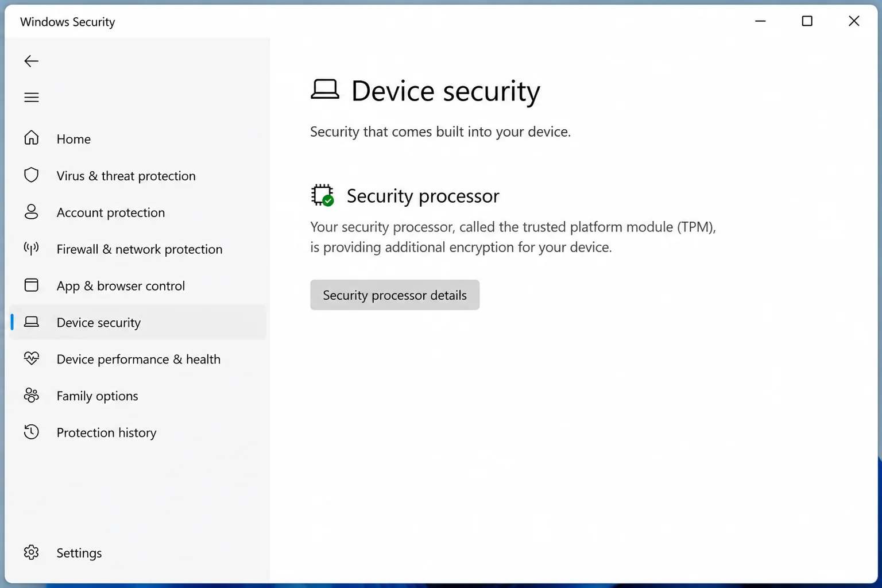
Task: Click the large laptop icon in page header
Action: [x=325, y=90]
